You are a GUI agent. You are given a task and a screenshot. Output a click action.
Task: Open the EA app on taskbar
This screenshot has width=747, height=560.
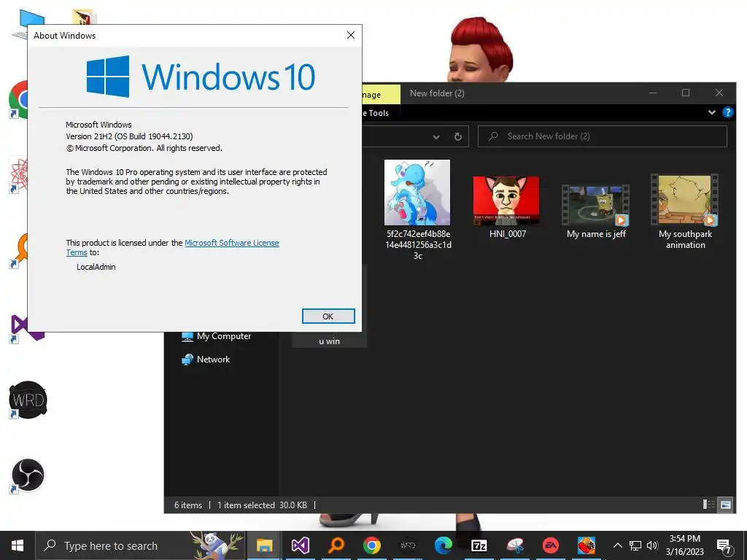(x=551, y=545)
